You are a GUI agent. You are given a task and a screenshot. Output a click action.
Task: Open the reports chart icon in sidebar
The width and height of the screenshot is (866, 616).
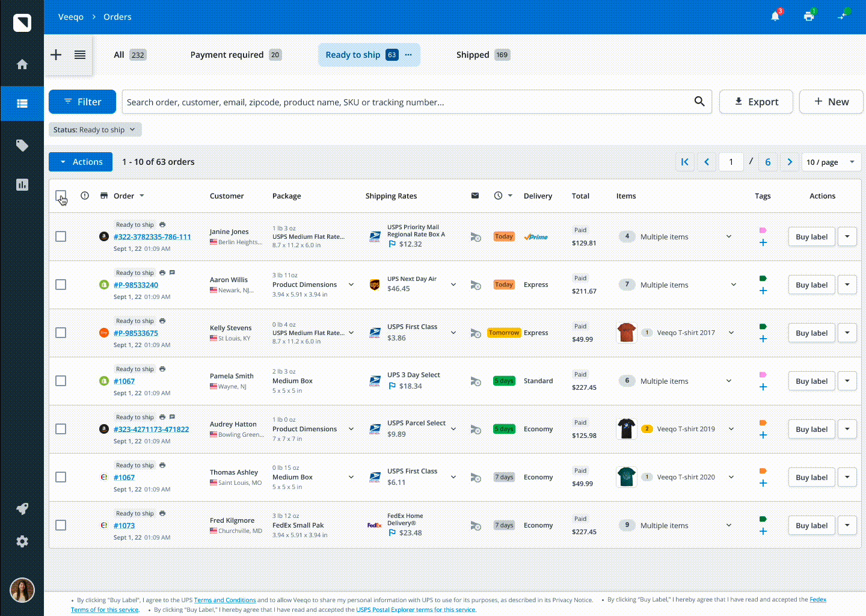coord(22,185)
